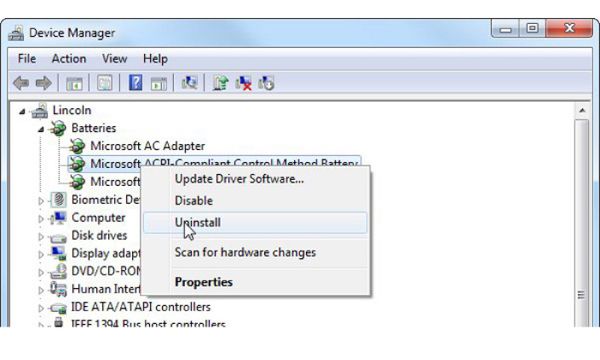Click the Batteries category icon
The width and height of the screenshot is (600, 360).
(x=58, y=128)
